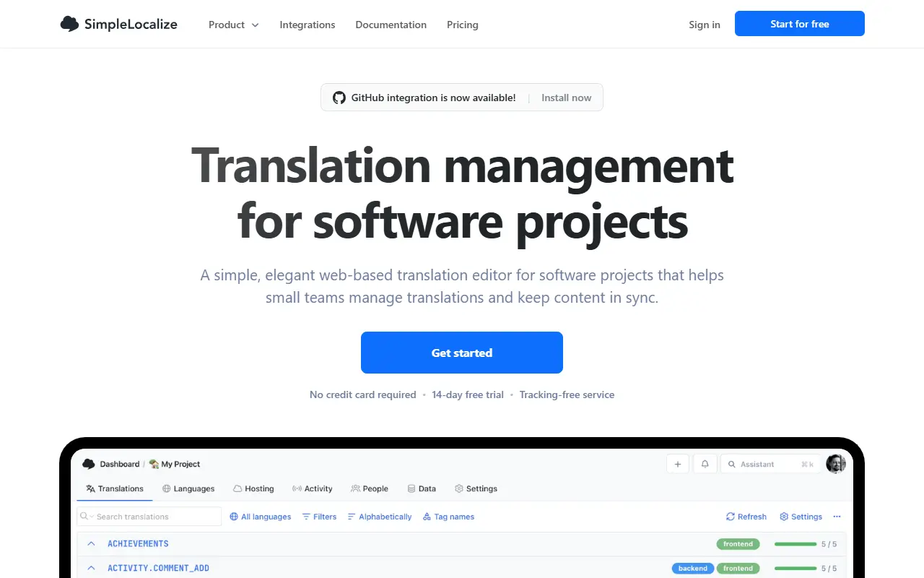This screenshot has height=578, width=924.
Task: Click the Dashboard breadcrumb link
Action: click(x=120, y=464)
